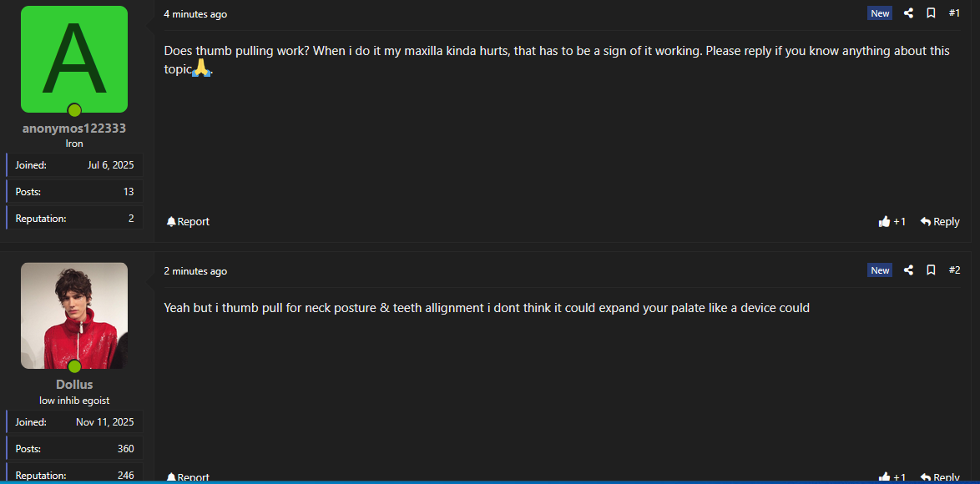Open Dollus user profile name
The height and width of the screenshot is (484, 980).
74,385
